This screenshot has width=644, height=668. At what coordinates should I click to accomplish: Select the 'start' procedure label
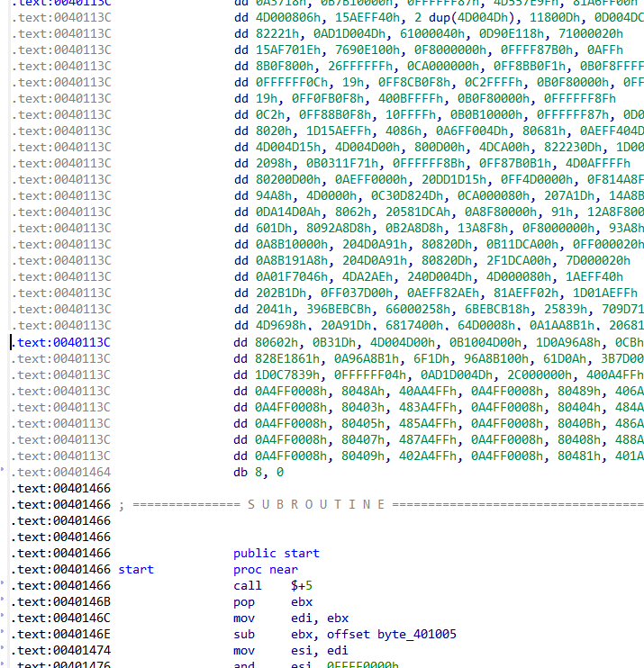(x=136, y=570)
